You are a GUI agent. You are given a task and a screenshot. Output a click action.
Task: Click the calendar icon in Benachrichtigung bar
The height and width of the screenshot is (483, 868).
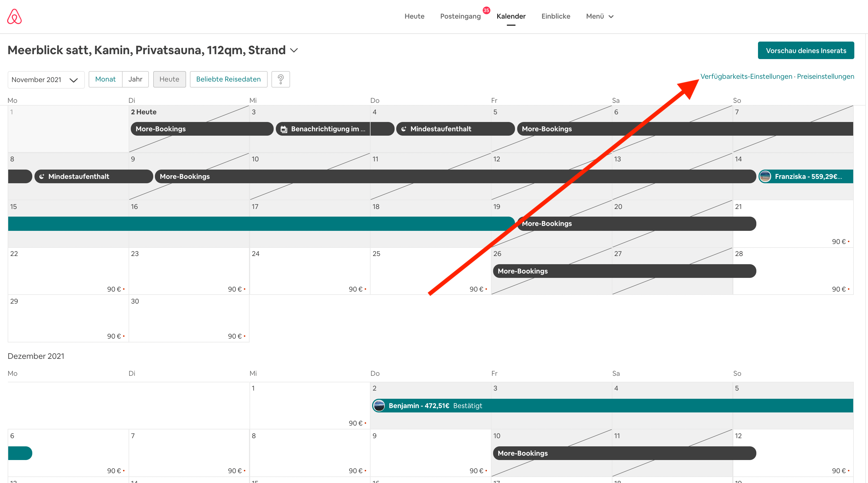coord(284,129)
